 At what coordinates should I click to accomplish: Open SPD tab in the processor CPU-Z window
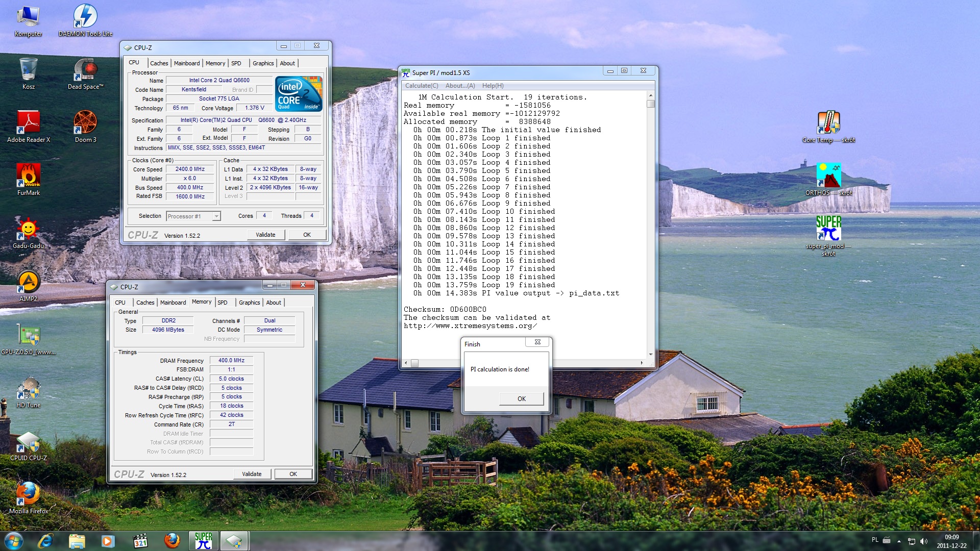236,63
